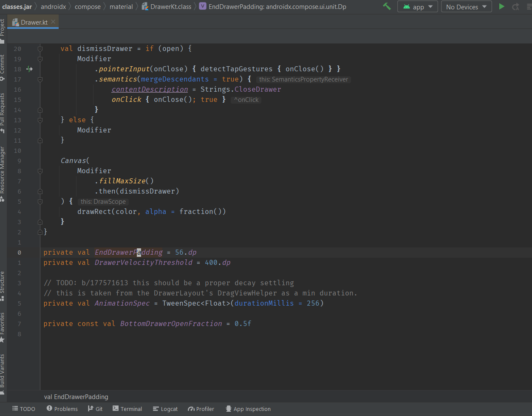Close the Drawer.kt editor tab
This screenshot has height=416, width=532.
[x=53, y=22]
